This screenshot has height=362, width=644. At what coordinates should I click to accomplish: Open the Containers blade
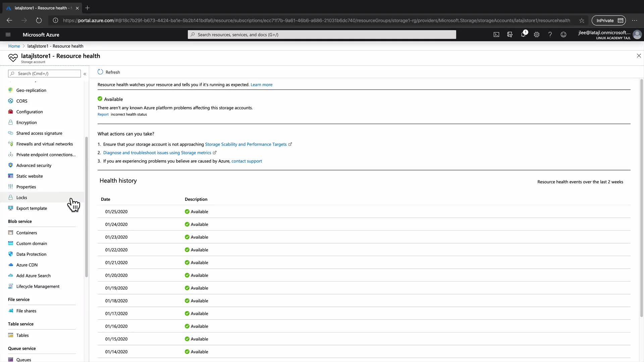pyautogui.click(x=26, y=233)
